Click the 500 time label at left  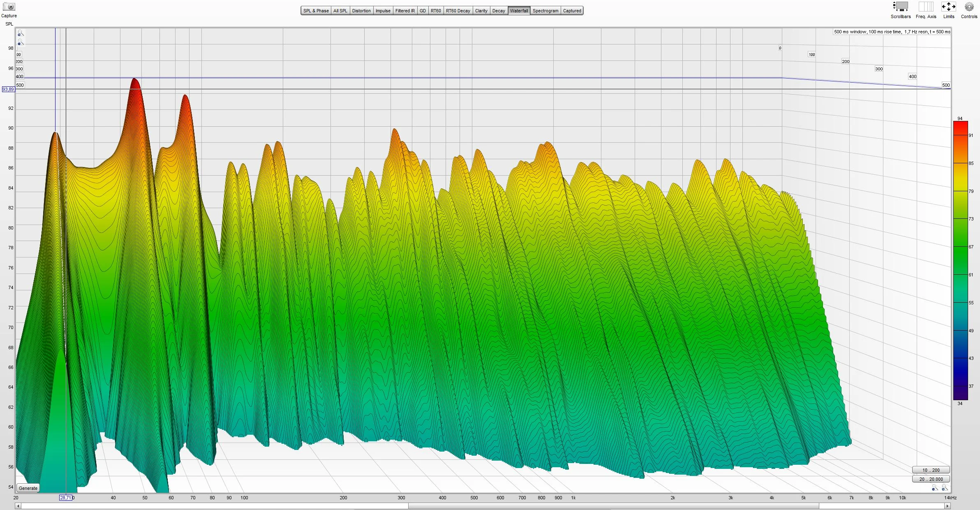[x=20, y=85]
